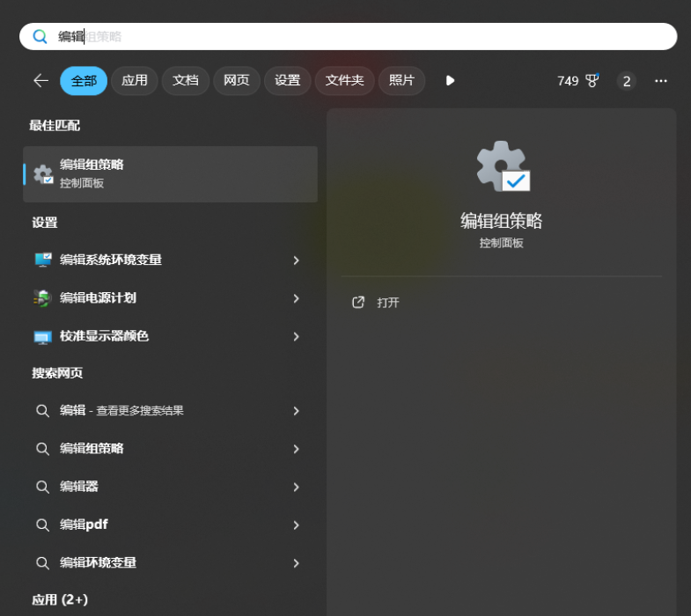The width and height of the screenshot is (691, 616).
Task: Click the power plan icon of 编辑电源计划
Action: click(x=42, y=298)
